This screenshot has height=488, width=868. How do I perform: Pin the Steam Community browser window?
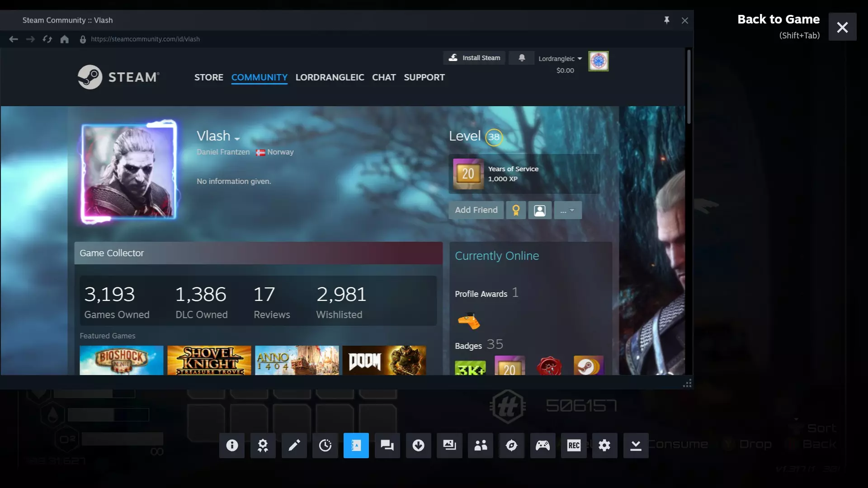coord(666,20)
